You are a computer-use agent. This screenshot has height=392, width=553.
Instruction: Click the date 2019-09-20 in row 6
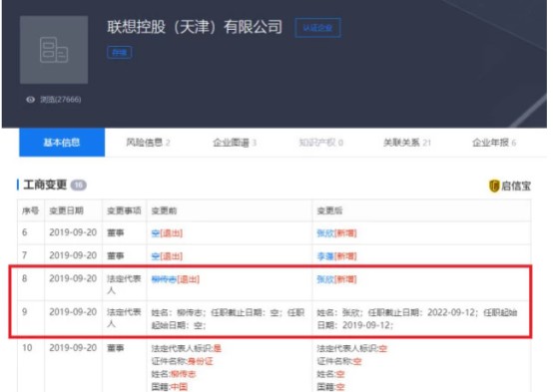(x=73, y=232)
